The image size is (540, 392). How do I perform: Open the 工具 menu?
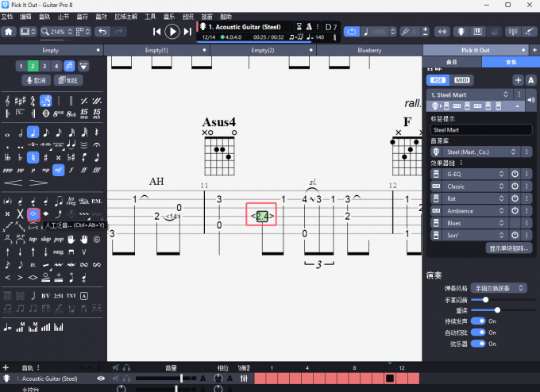(150, 16)
